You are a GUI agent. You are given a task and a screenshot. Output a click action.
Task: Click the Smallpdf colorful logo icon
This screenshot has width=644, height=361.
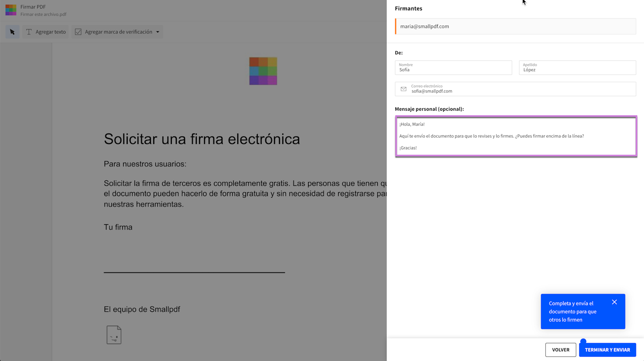(x=11, y=10)
